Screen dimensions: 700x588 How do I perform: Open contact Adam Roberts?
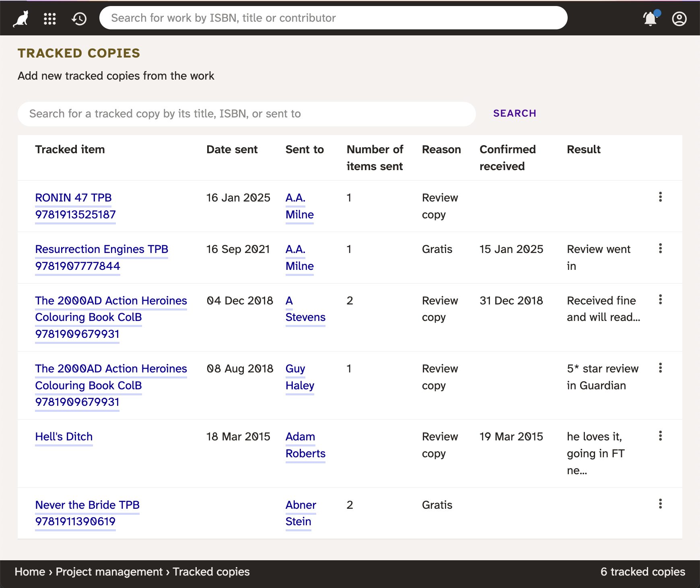[305, 445]
